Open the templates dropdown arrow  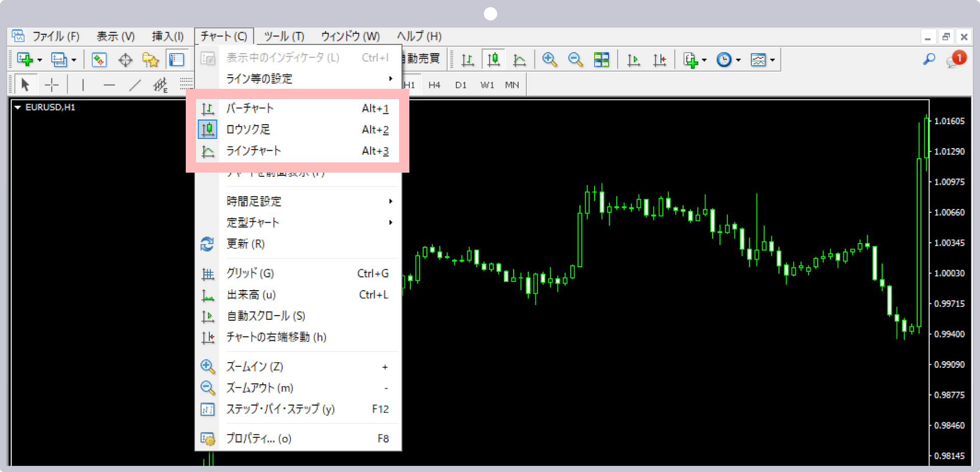point(772,60)
